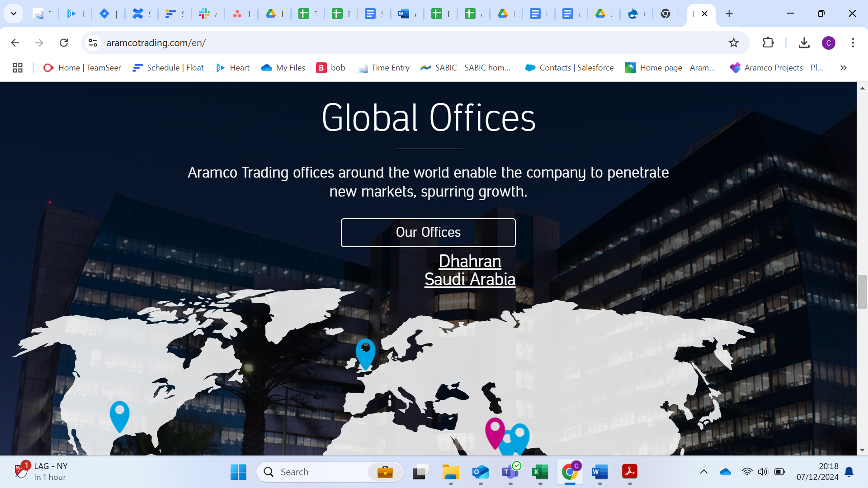Viewport: 868px width, 488px height.
Task: Open the Home | TeamSeer bookmark
Action: pyautogui.click(x=82, y=68)
